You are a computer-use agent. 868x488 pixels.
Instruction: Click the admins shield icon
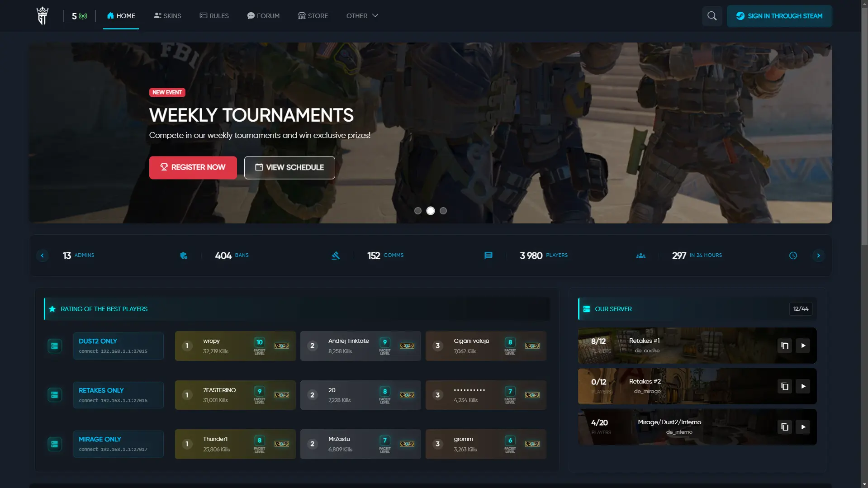point(184,256)
